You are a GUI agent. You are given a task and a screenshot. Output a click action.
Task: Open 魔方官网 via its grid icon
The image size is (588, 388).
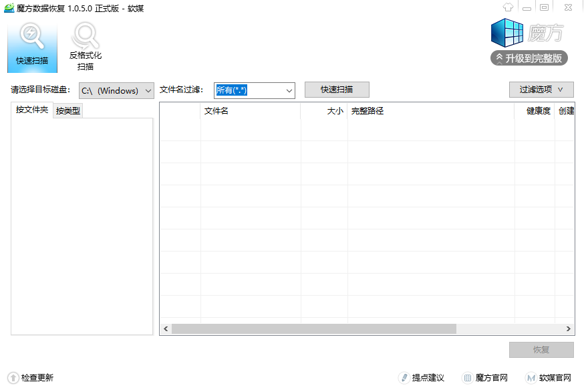468,378
